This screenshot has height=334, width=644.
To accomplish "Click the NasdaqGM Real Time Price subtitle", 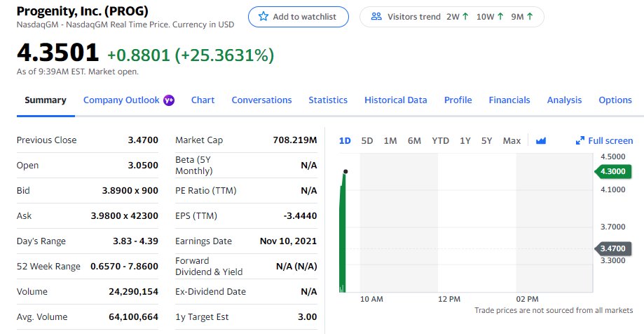I will click(x=125, y=25).
